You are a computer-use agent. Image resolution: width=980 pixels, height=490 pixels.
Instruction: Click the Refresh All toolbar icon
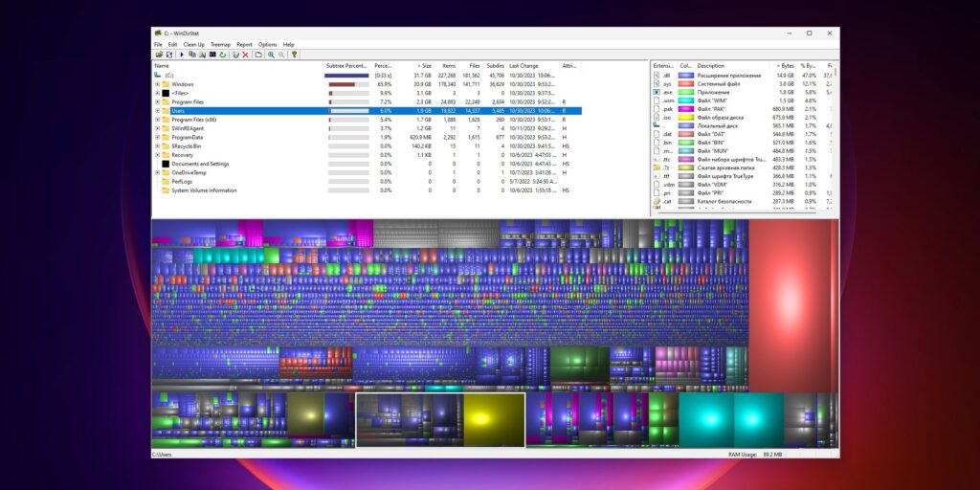pyautogui.click(x=168, y=55)
